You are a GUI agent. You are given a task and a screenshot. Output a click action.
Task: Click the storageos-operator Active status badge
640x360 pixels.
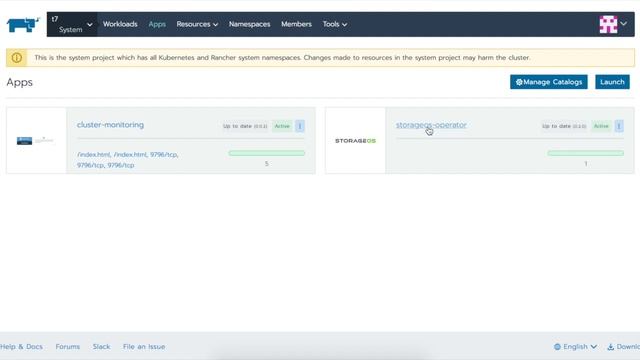[x=601, y=126]
